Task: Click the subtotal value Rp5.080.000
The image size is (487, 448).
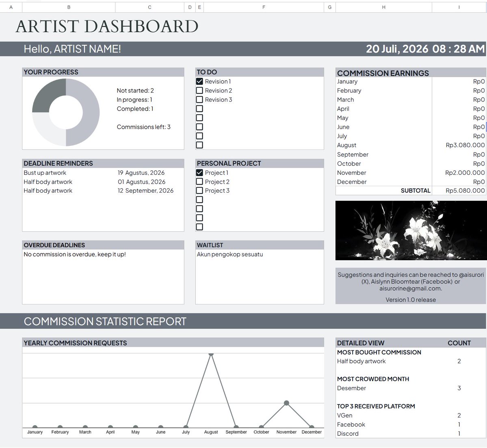Action: click(459, 191)
